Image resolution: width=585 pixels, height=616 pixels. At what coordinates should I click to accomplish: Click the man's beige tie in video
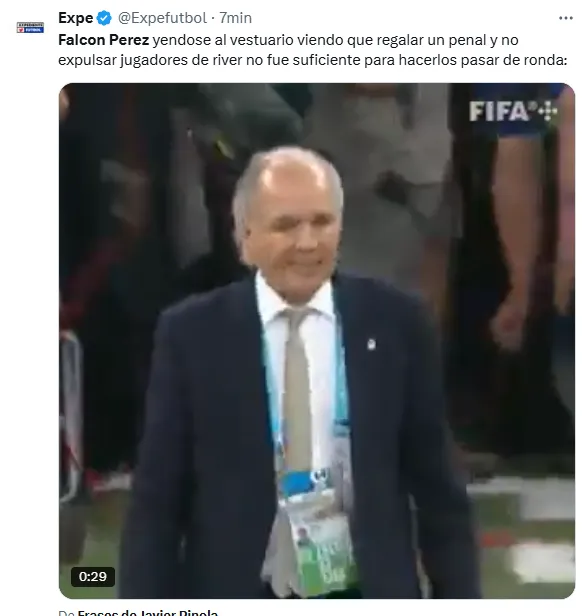[297, 389]
